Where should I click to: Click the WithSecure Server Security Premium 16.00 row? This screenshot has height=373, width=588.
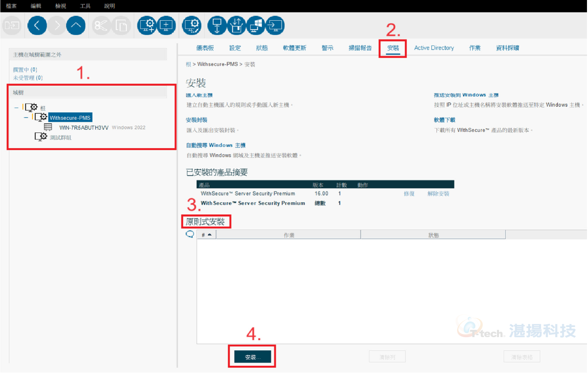coord(325,194)
